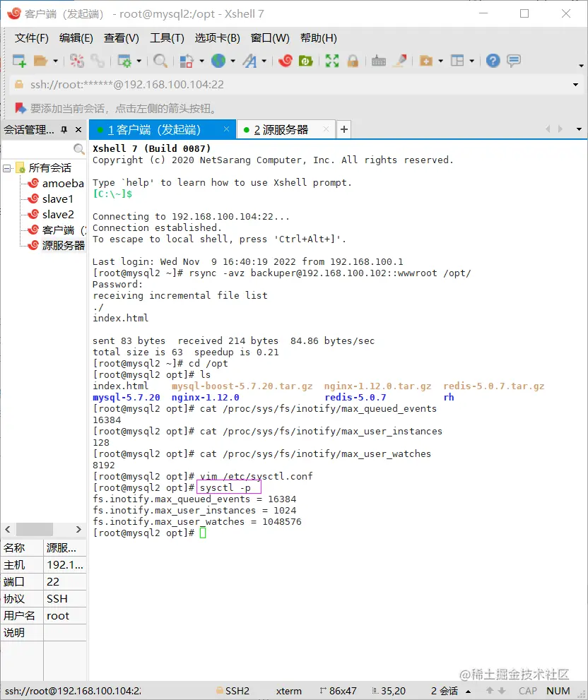Click the lock screen padlock icon

(353, 61)
